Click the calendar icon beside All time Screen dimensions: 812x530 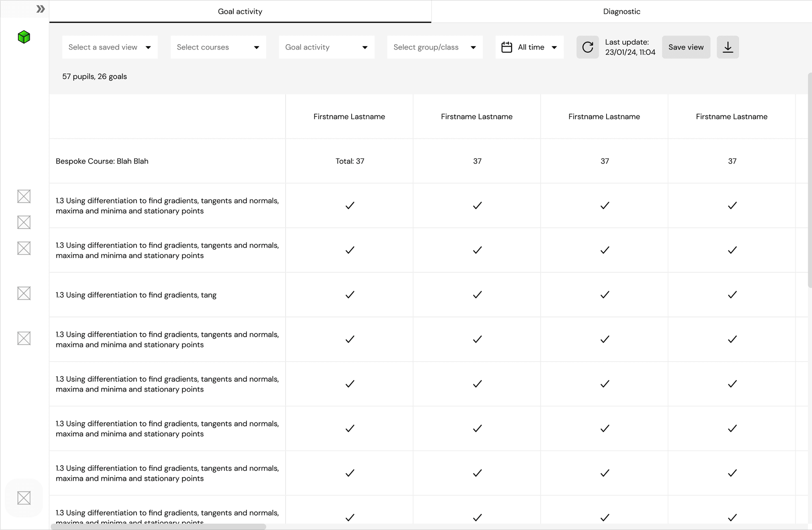(x=506, y=47)
